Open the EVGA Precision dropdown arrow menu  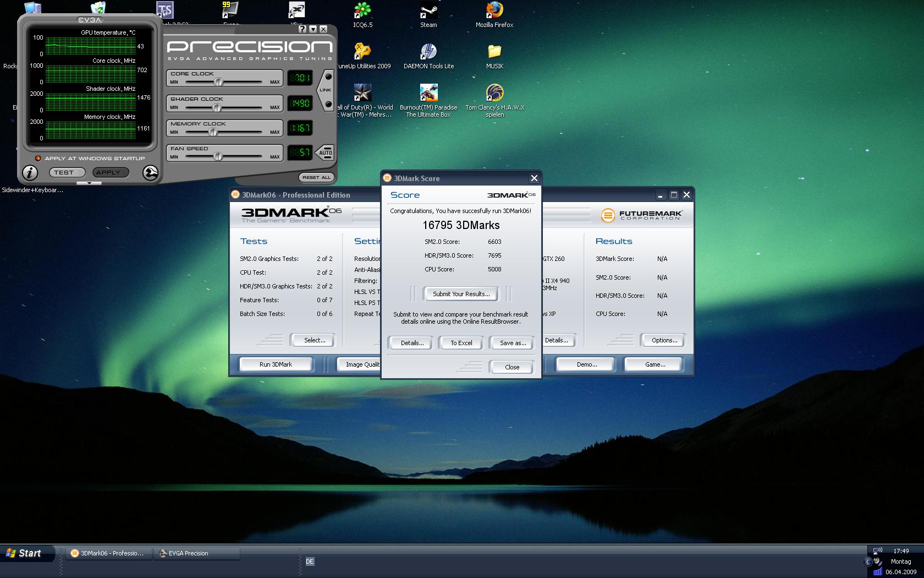tap(313, 29)
